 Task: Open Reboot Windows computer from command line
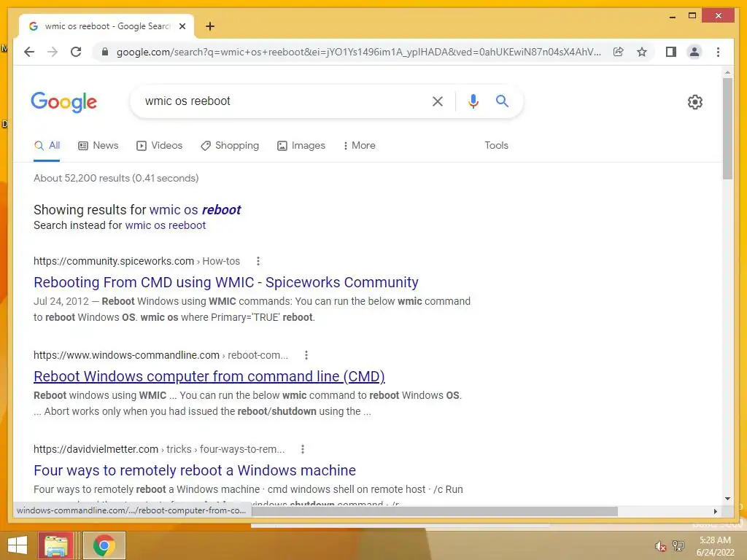(x=209, y=377)
